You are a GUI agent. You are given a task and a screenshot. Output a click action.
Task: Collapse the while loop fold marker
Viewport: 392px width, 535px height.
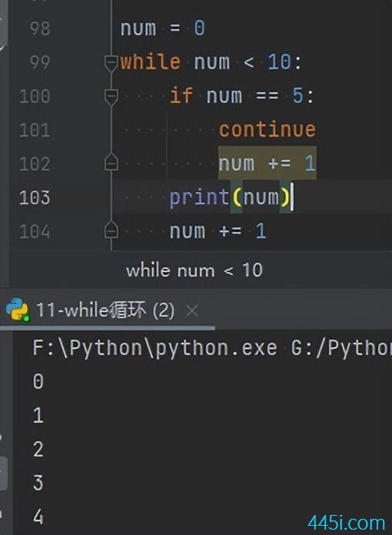click(111, 63)
